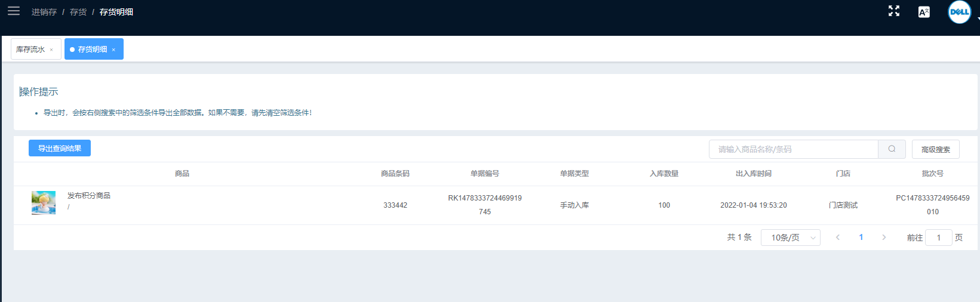Viewport: 980px width, 302px height.
Task: Select the 存货明细 tab
Action: [x=93, y=50]
